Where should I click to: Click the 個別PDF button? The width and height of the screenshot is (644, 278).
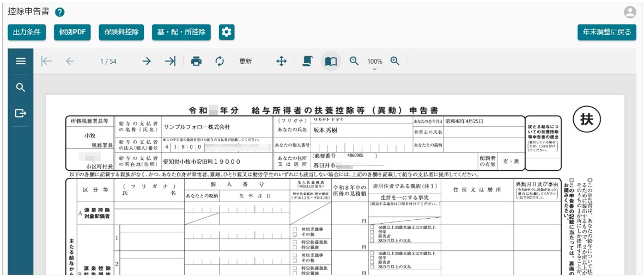pyautogui.click(x=72, y=33)
